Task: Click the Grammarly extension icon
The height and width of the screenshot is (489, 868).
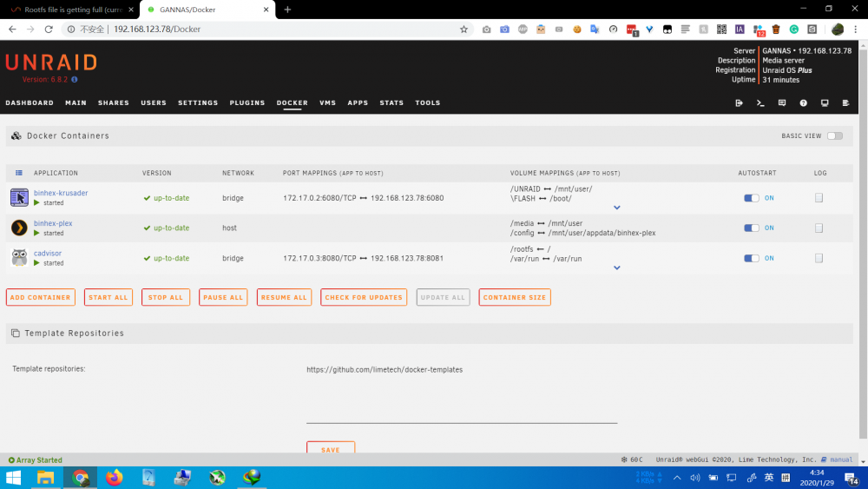Action: [794, 30]
